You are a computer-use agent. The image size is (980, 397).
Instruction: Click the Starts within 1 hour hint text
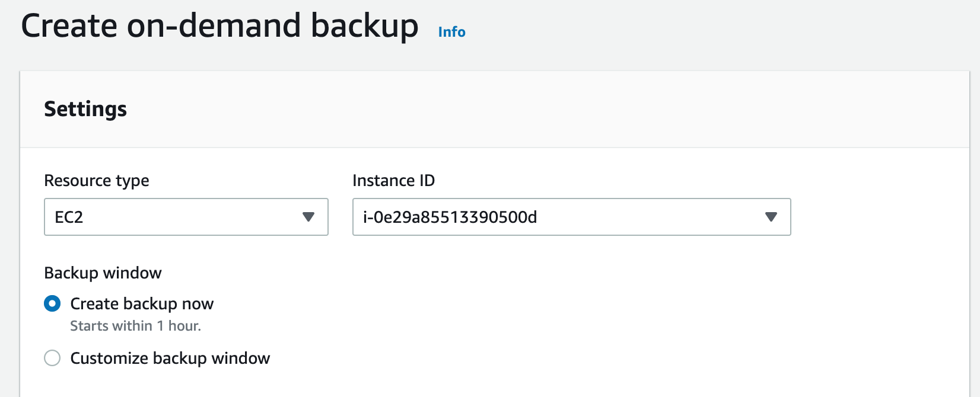[x=135, y=326]
